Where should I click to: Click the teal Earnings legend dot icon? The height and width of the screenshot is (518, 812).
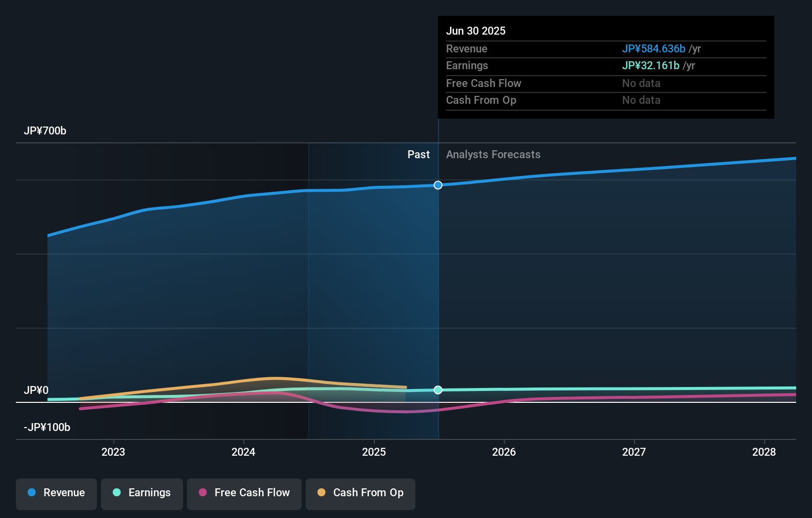pyautogui.click(x=116, y=493)
